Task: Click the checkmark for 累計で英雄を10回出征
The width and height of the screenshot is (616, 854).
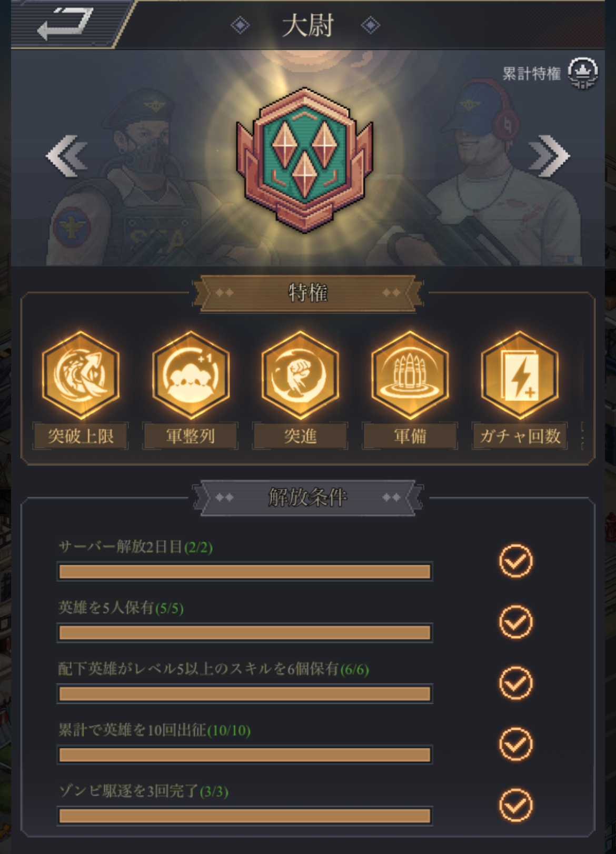Action: [x=515, y=744]
